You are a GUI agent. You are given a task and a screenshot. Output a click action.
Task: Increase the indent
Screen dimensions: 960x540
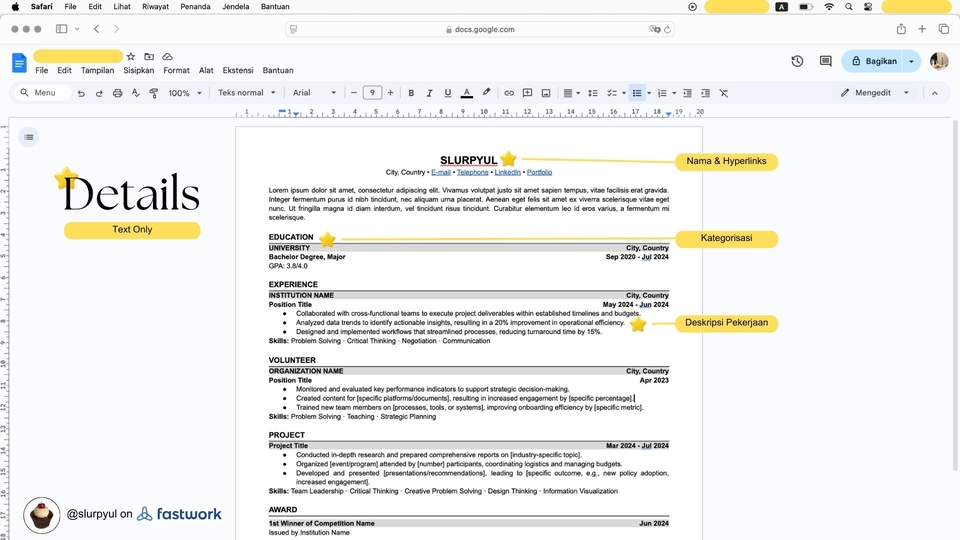pyautogui.click(x=705, y=93)
